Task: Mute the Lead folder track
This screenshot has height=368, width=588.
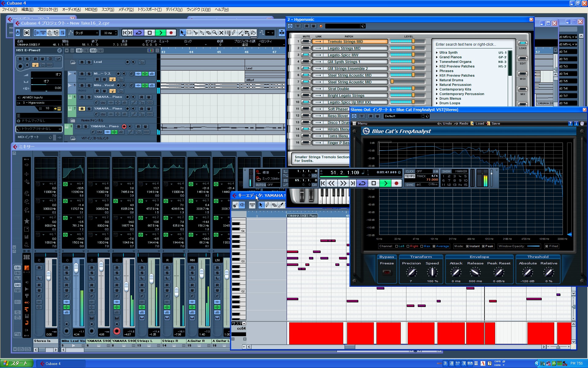Action: 82,62
